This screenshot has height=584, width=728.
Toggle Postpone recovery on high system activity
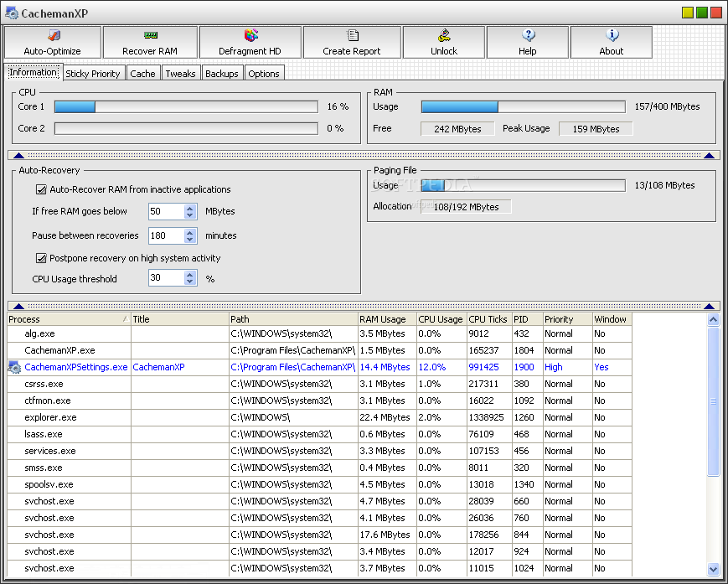[x=41, y=258]
